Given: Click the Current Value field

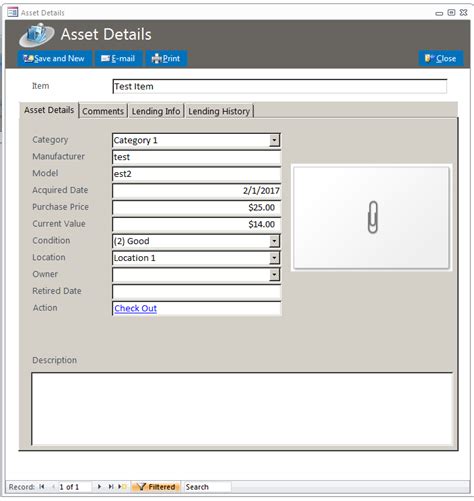Looking at the screenshot, I should pyautogui.click(x=197, y=224).
